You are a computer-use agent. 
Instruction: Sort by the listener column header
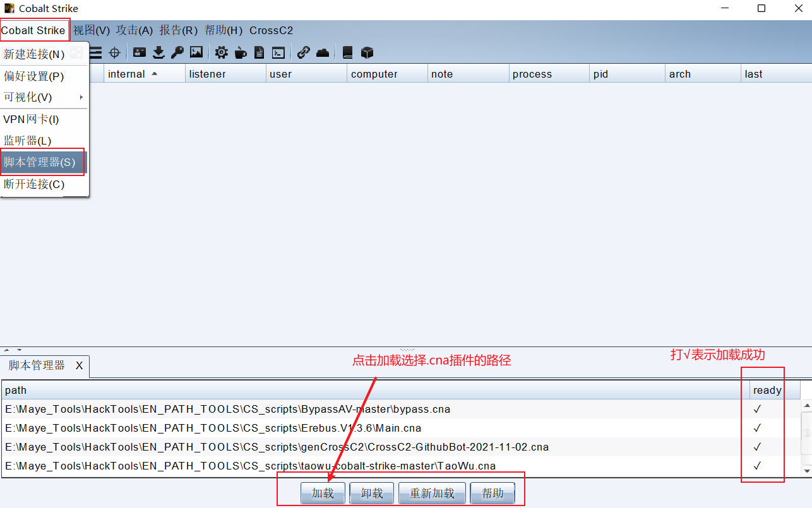[x=225, y=74]
